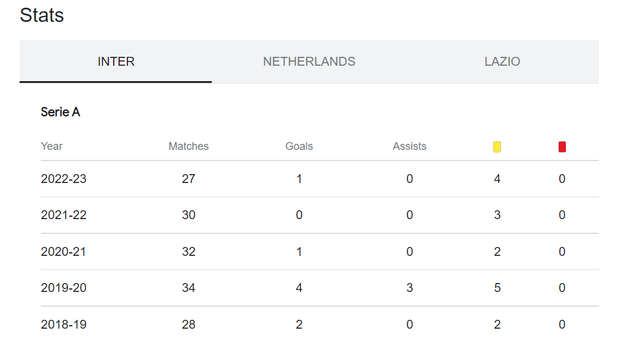Screen dimensions: 644x350
Task: Select the 2018-19 season row
Action: (x=319, y=325)
